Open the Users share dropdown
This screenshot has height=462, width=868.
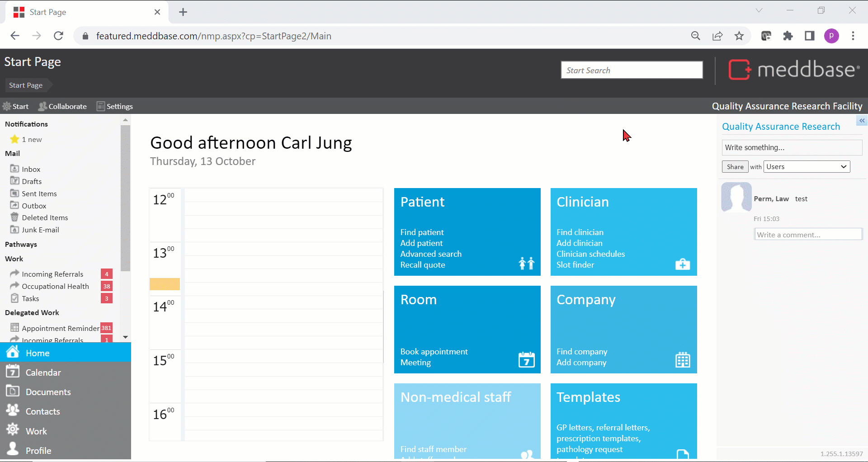tap(807, 167)
